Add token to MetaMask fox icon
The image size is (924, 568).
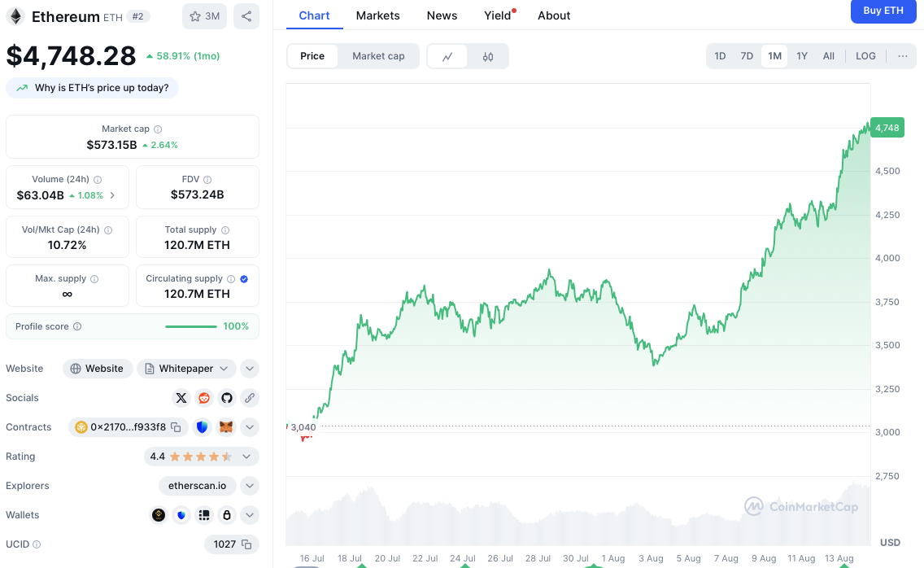pos(225,427)
